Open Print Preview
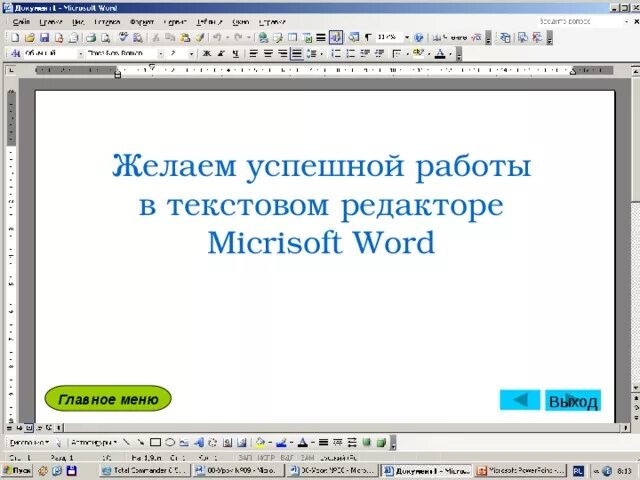 pyautogui.click(x=106, y=38)
